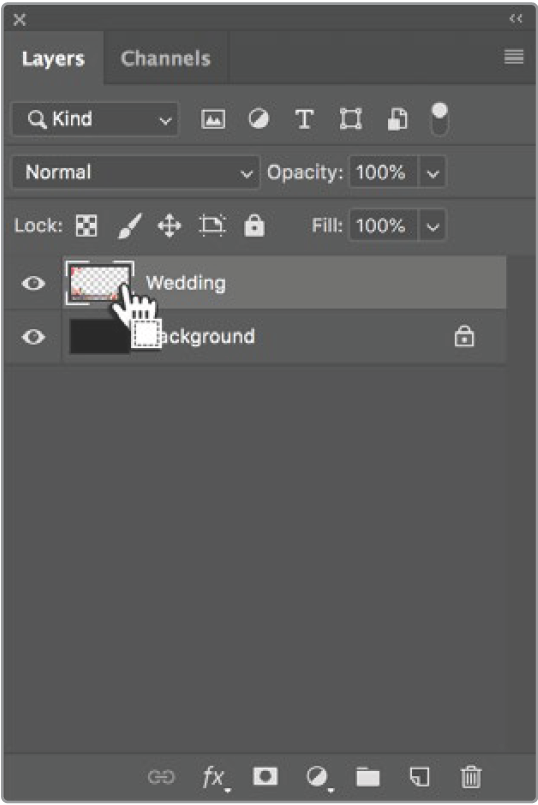Delete layer with trash icon
The width and height of the screenshot is (538, 805).
tap(471, 777)
